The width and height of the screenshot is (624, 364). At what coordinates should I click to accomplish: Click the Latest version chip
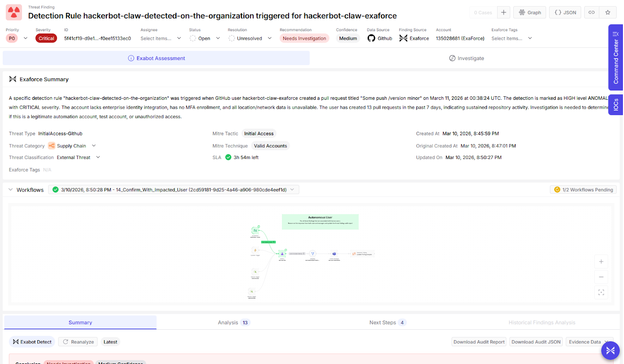[x=110, y=342]
